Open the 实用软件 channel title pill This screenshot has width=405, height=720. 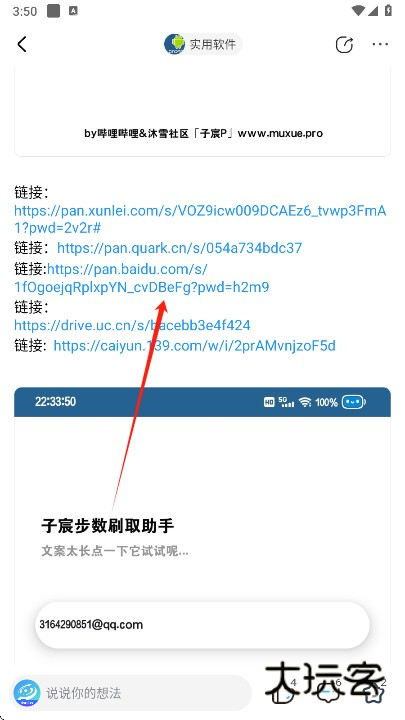pyautogui.click(x=202, y=44)
